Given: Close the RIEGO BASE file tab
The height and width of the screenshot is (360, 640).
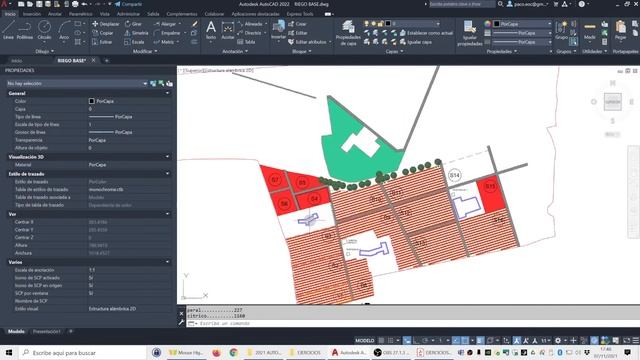Looking at the screenshot, I should [x=93, y=60].
